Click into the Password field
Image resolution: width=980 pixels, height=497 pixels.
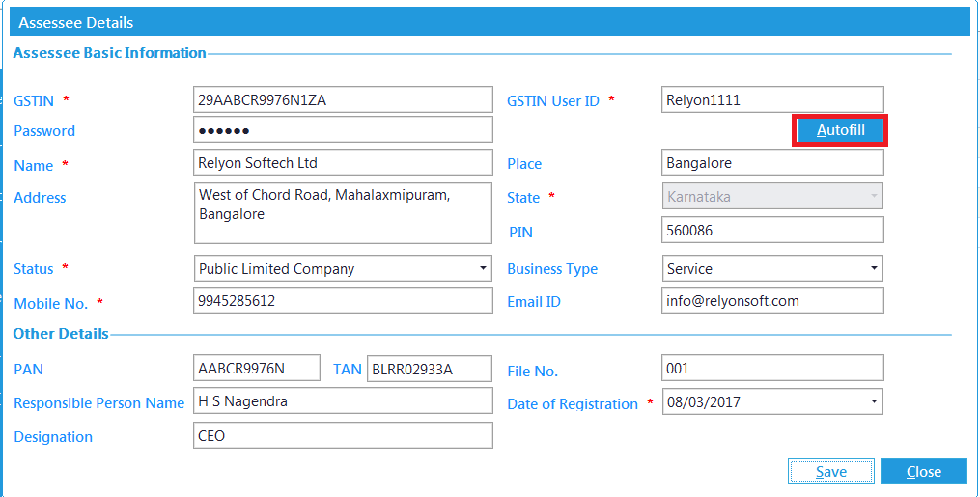[x=343, y=130]
